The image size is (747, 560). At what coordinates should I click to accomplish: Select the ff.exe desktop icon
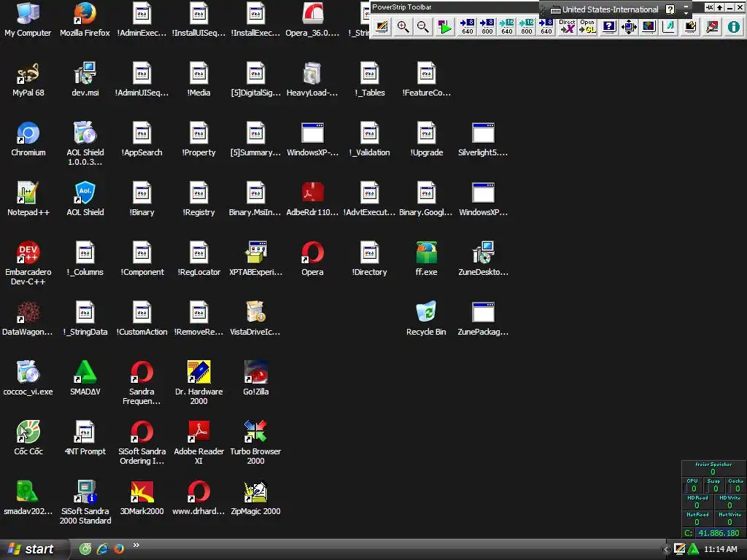pyautogui.click(x=426, y=259)
